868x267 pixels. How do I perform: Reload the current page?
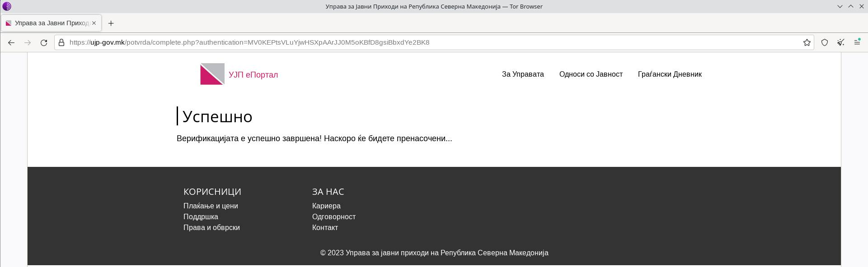[x=44, y=42]
